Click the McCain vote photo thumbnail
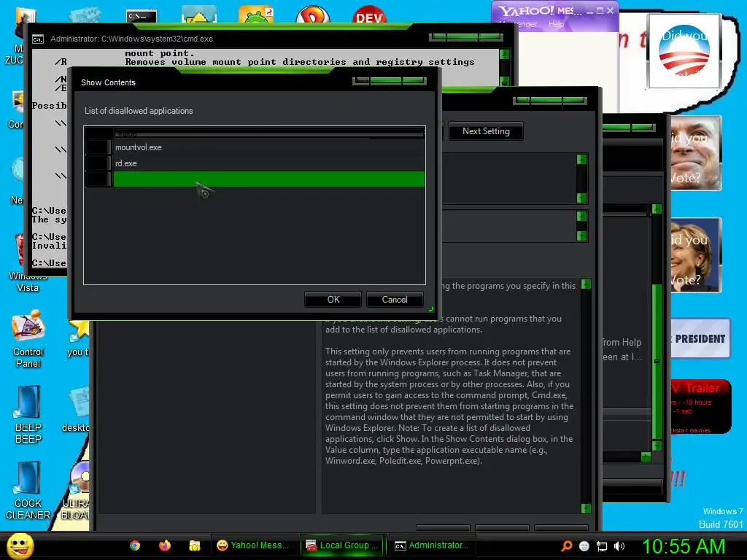Viewport: 747px width, 560px height. [x=695, y=153]
